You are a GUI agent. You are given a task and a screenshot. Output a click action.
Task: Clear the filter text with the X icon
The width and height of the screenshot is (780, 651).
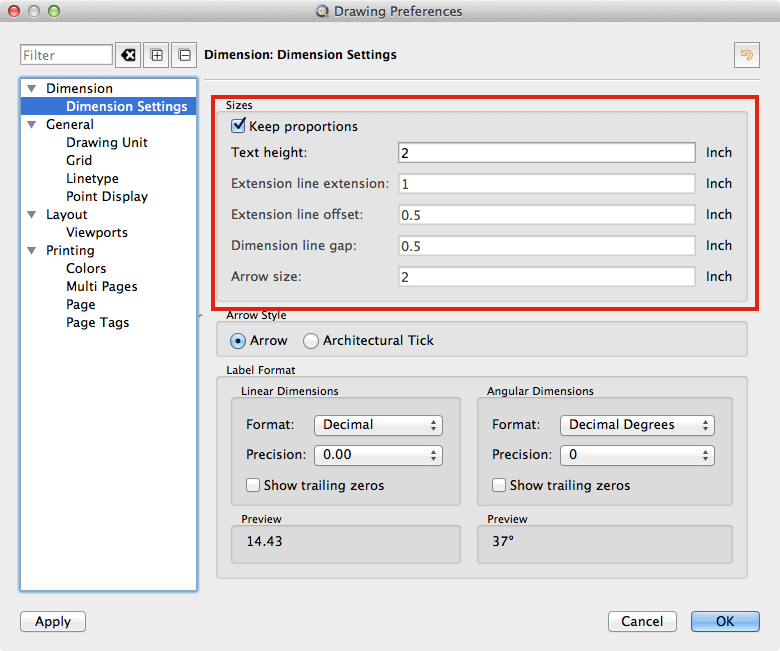(x=128, y=55)
